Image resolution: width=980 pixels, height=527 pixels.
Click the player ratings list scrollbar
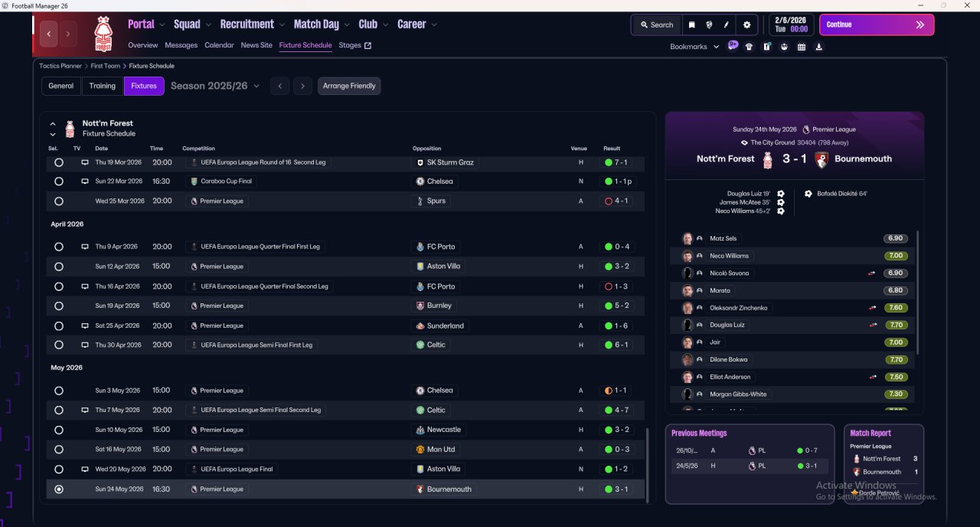917,291
